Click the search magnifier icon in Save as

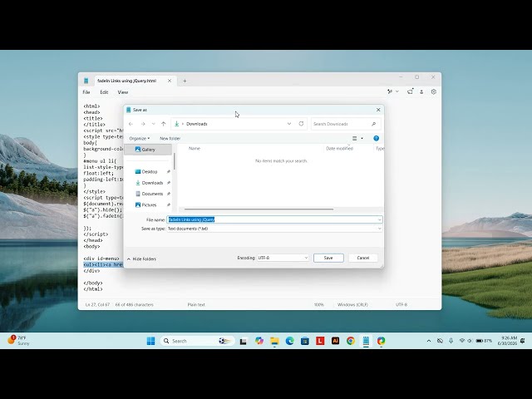373,124
